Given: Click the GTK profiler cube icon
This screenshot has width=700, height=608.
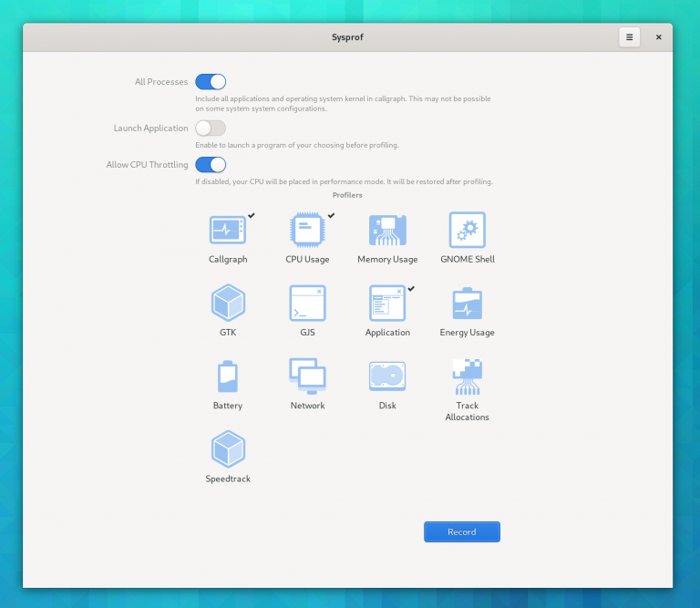Looking at the screenshot, I should (227, 304).
